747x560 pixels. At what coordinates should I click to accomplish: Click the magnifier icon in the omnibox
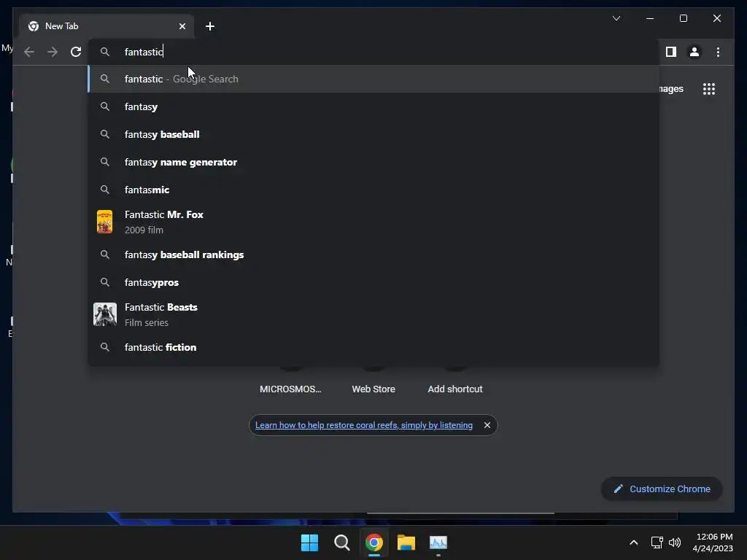pos(105,52)
